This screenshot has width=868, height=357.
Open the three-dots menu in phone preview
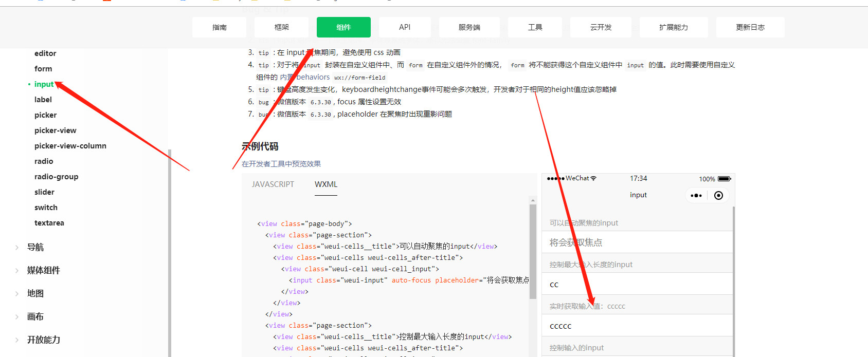[696, 195]
